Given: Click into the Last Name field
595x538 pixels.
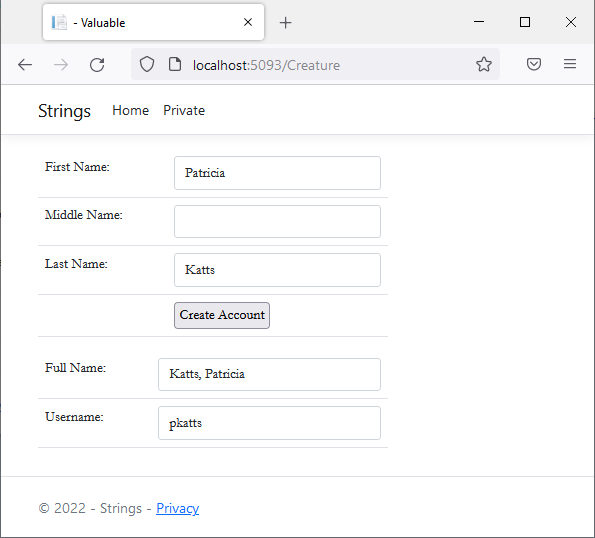Looking at the screenshot, I should 277,270.
